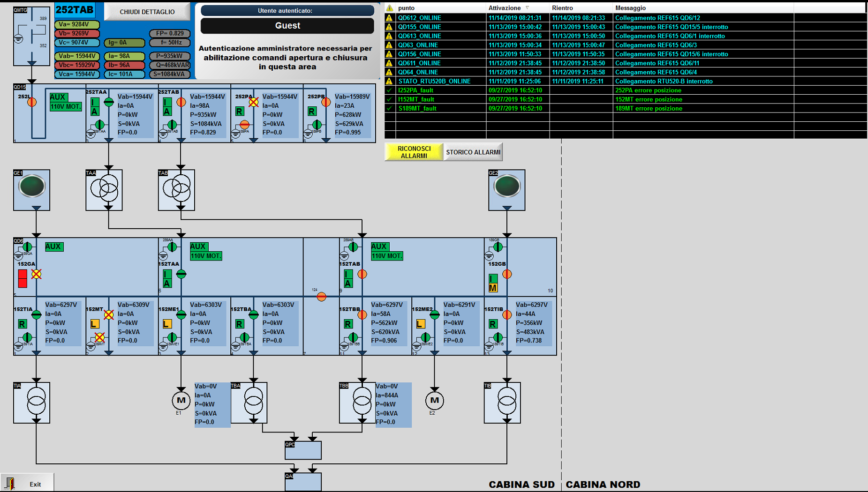Click the 252TAB detail title
This screenshot has height=492, width=868.
pos(75,9)
